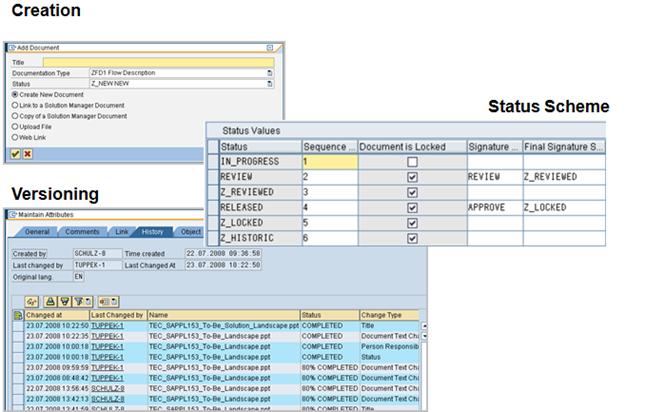Screen dimensions: 665x412
Task: Select history row marker for 23.07.2008 10:22:50
Action: 18,326
